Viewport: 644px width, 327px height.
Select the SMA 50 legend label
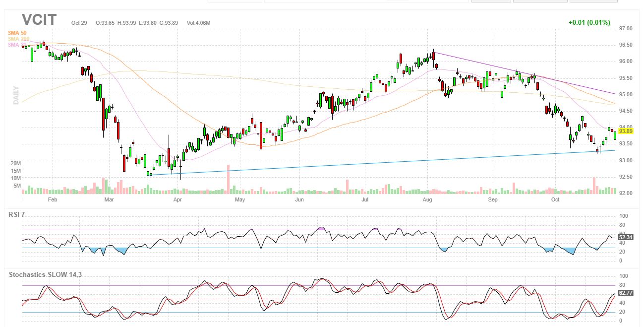coord(17,33)
